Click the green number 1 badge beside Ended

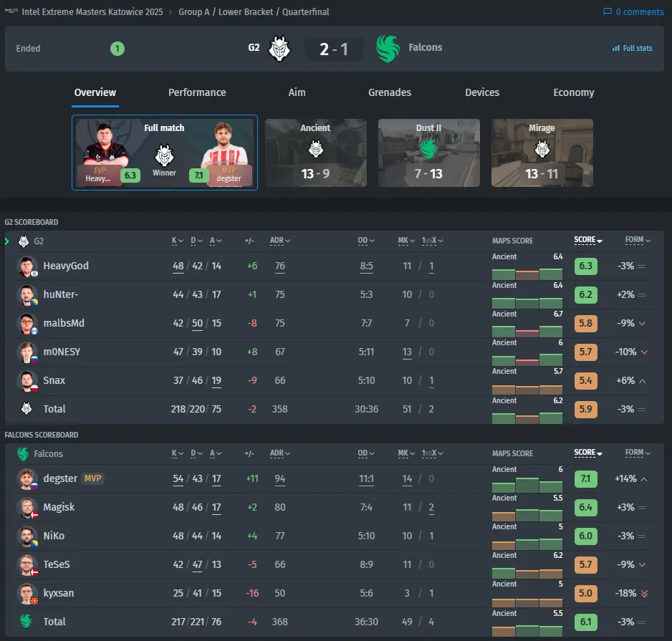[117, 49]
